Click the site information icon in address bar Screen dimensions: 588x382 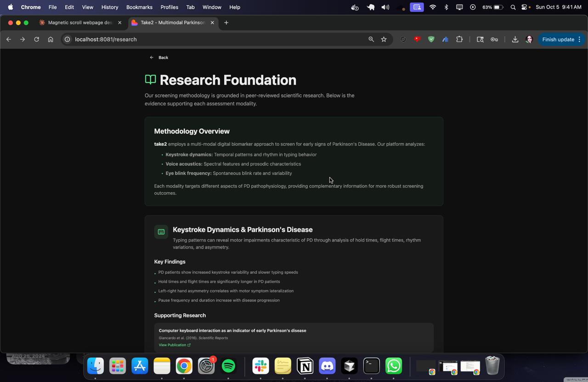(x=67, y=40)
